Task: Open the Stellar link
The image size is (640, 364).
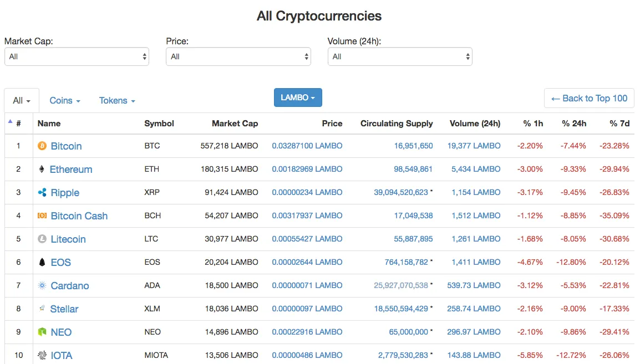Action: (64, 309)
